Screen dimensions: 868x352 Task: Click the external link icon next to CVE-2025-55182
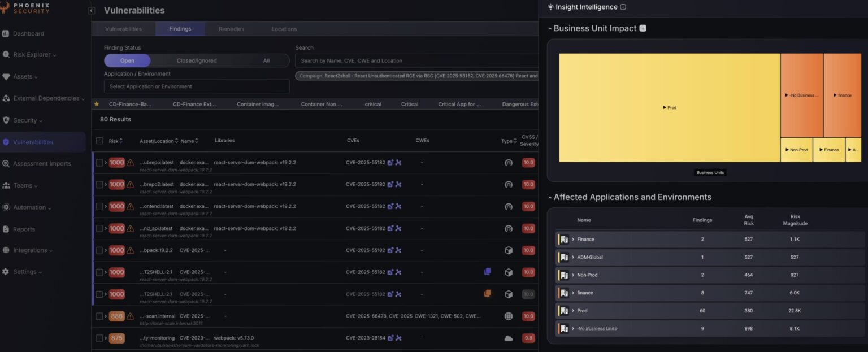[389, 162]
